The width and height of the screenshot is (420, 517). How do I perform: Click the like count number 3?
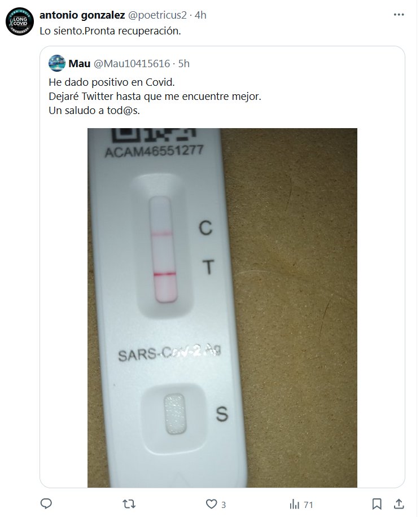(224, 504)
